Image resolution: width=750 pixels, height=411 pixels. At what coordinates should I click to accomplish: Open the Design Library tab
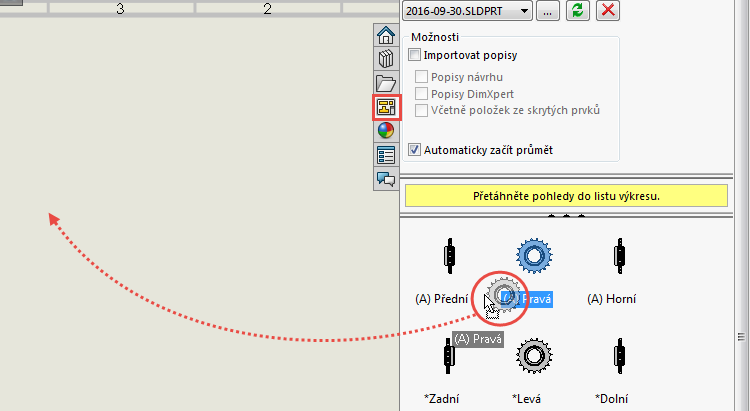coord(386,59)
